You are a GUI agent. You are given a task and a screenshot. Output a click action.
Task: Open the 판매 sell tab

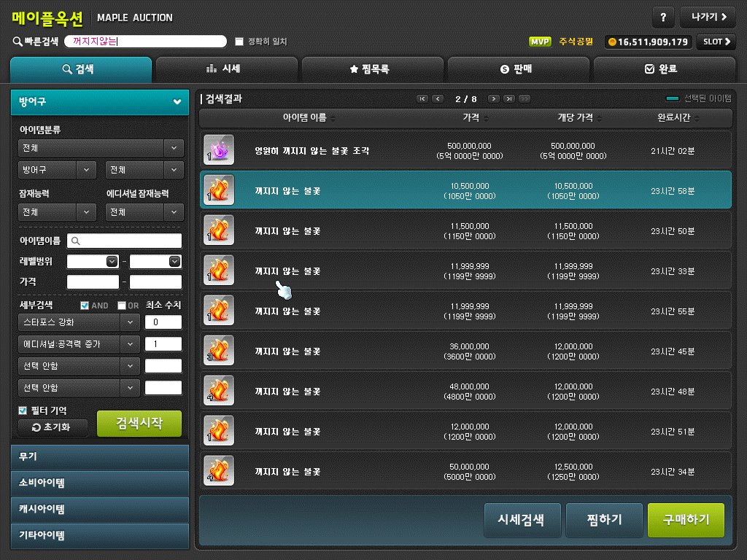tap(519, 69)
